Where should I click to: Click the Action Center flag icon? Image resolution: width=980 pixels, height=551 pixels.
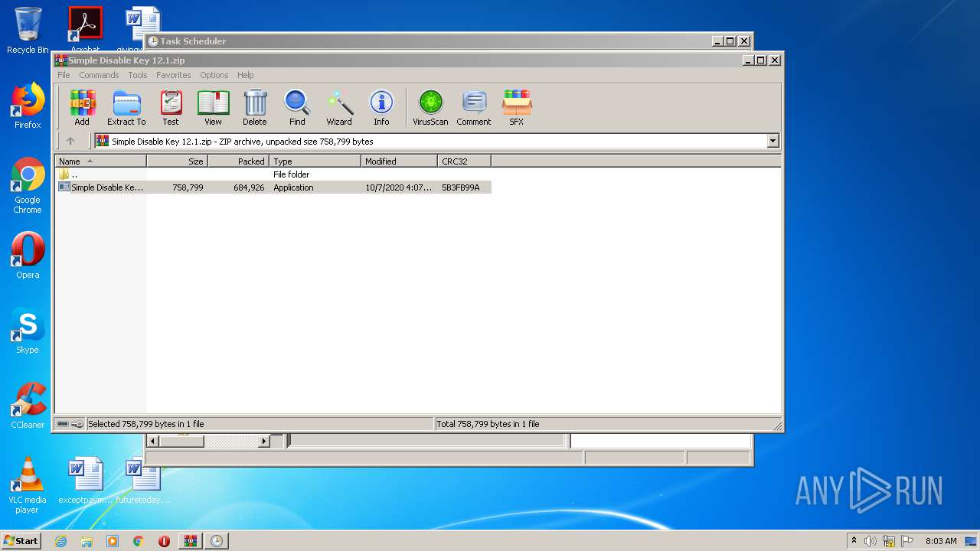(908, 541)
